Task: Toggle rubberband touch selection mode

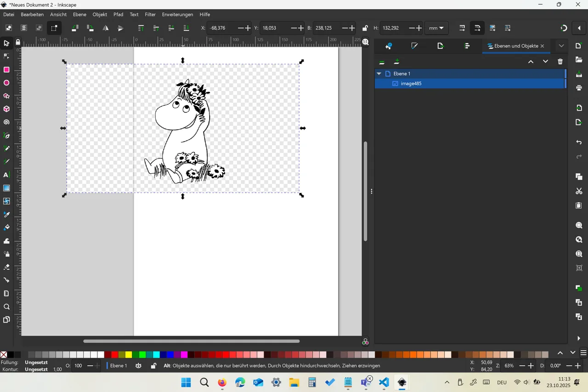Action: coord(54,28)
